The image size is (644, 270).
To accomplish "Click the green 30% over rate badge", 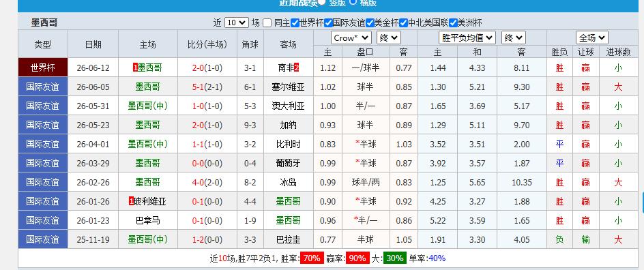I will [x=395, y=258].
